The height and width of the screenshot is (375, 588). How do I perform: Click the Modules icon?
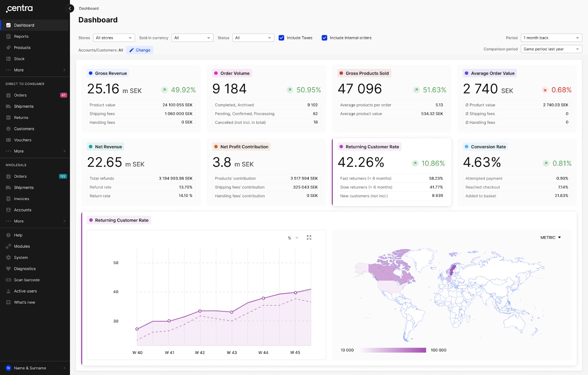coord(8,246)
